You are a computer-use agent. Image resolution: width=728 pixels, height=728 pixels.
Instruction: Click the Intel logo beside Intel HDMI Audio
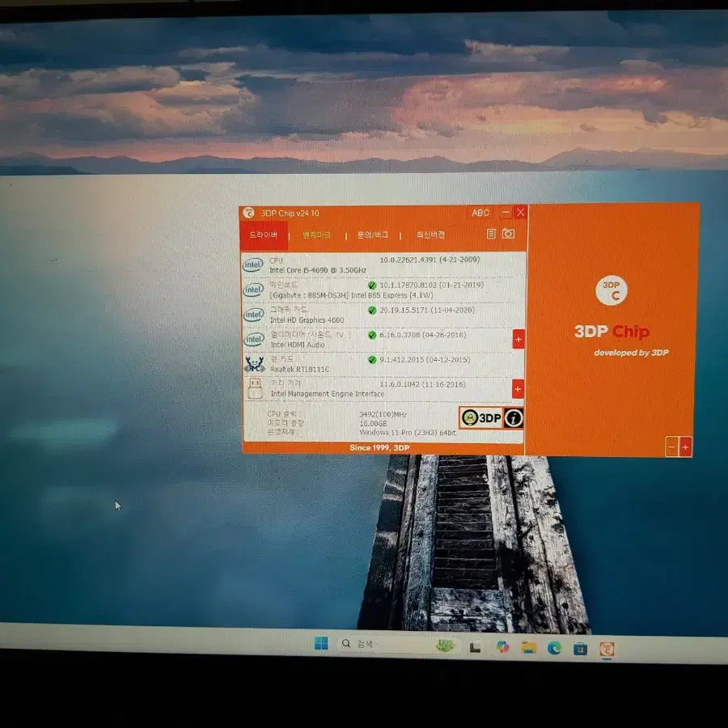click(254, 340)
